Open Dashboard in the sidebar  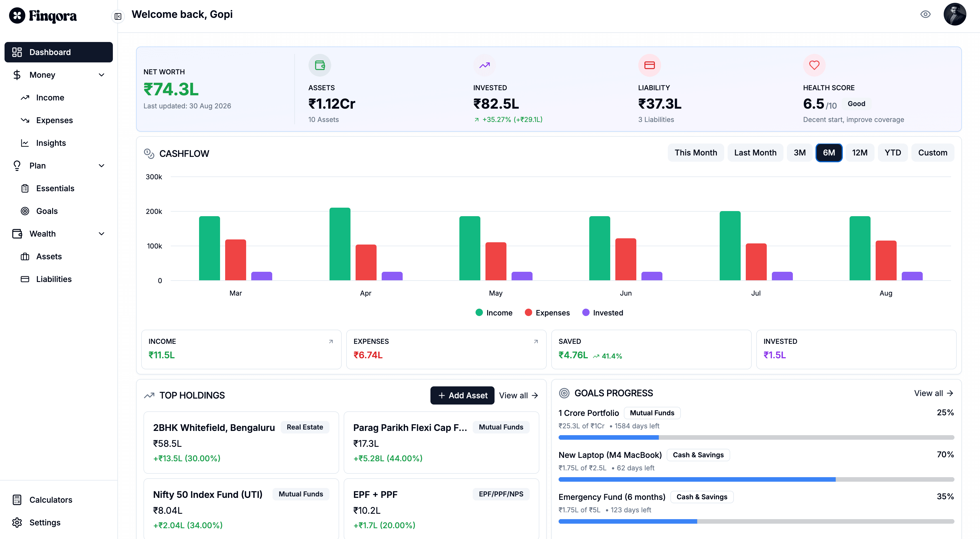[x=59, y=52]
